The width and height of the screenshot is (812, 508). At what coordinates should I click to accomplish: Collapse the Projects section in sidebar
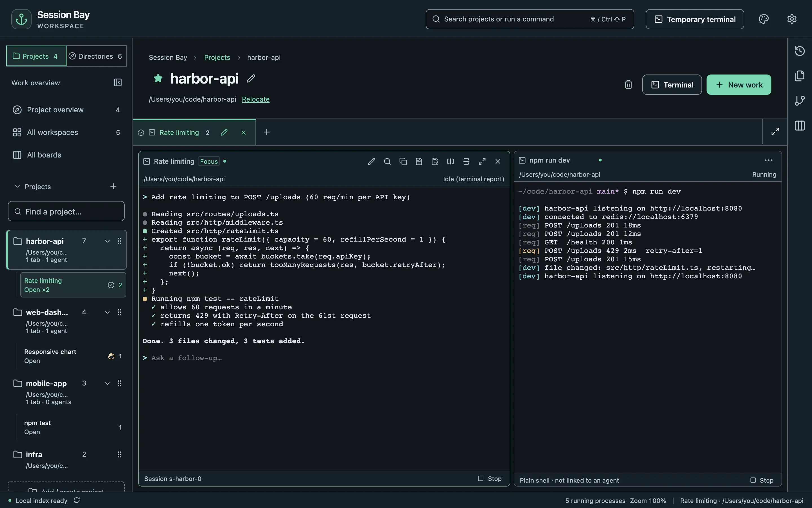tap(17, 187)
